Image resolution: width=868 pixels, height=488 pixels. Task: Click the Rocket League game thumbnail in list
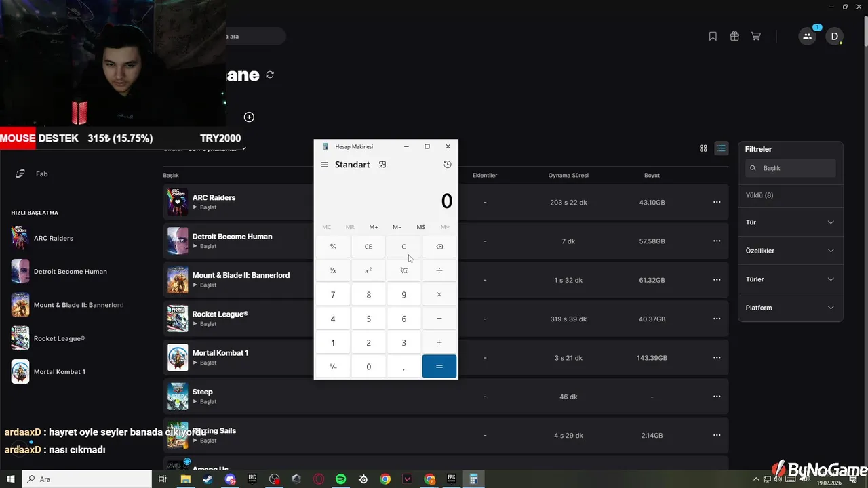point(178,319)
